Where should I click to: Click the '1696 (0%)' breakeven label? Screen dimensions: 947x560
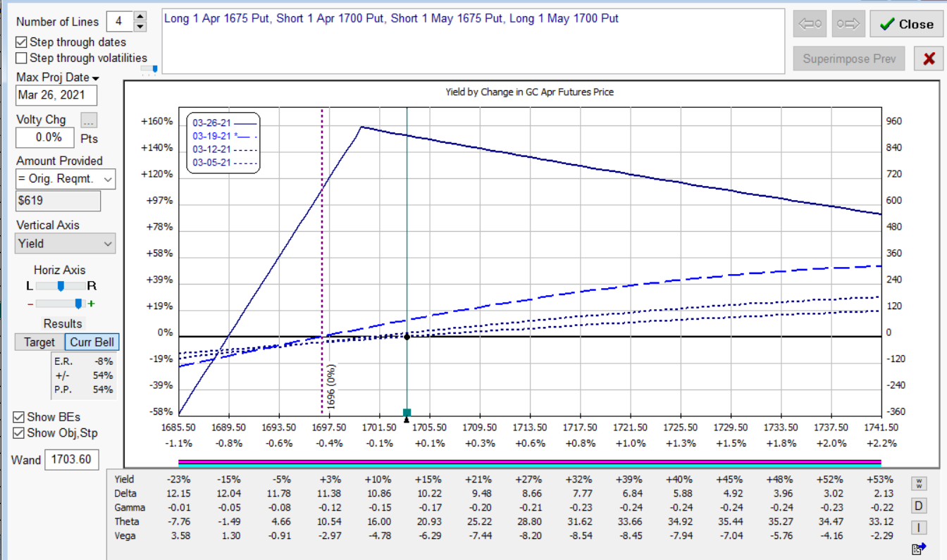(x=331, y=387)
